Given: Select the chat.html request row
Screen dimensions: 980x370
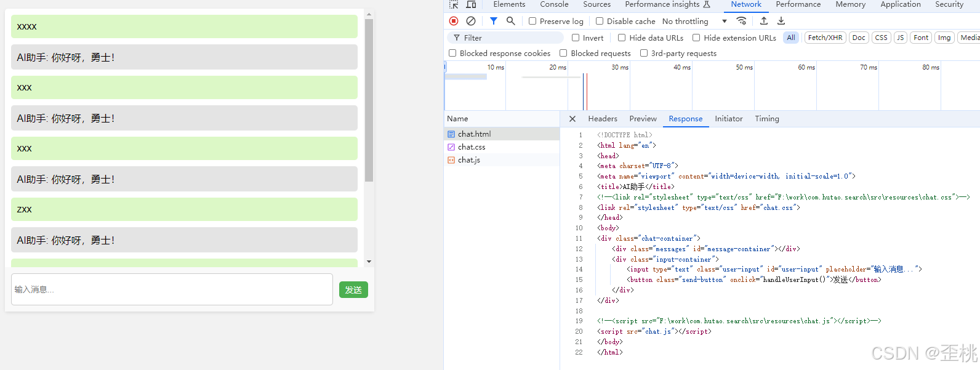Looking at the screenshot, I should point(502,134).
